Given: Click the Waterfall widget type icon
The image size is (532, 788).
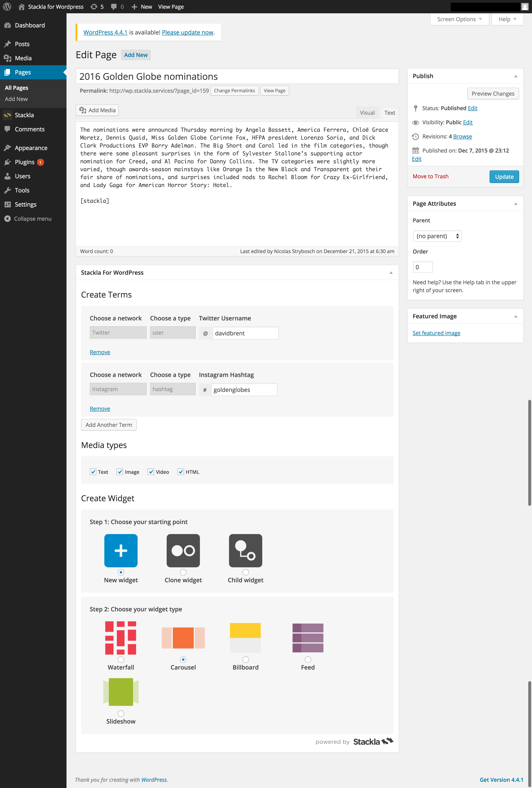Looking at the screenshot, I should [x=121, y=638].
